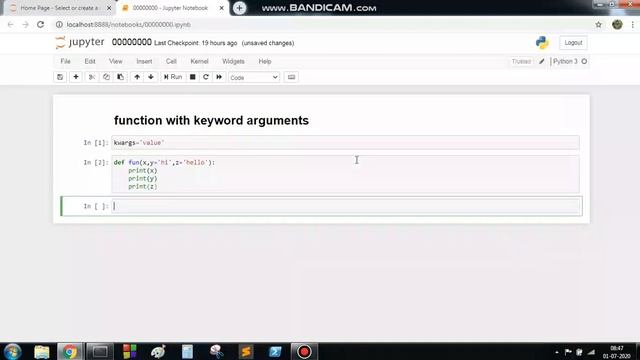Click the heading function with keyword arguments
This screenshot has width=640, height=360.
(211, 120)
